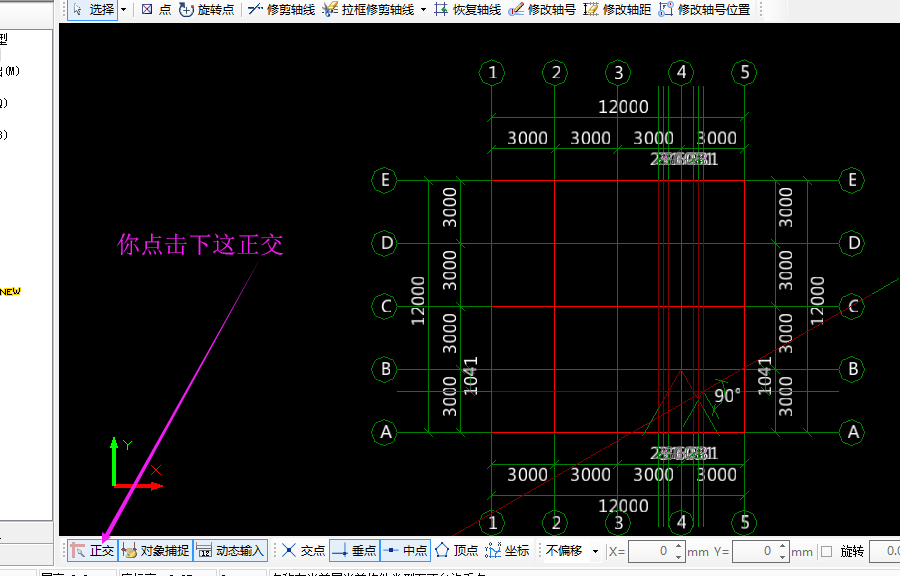
Task: Click axis bubble 4 at the top
Action: tap(681, 73)
